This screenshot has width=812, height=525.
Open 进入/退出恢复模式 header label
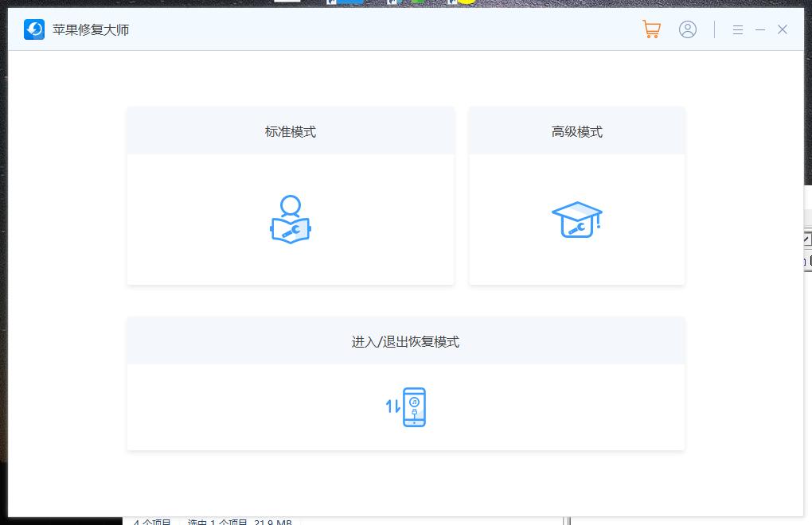pos(405,342)
